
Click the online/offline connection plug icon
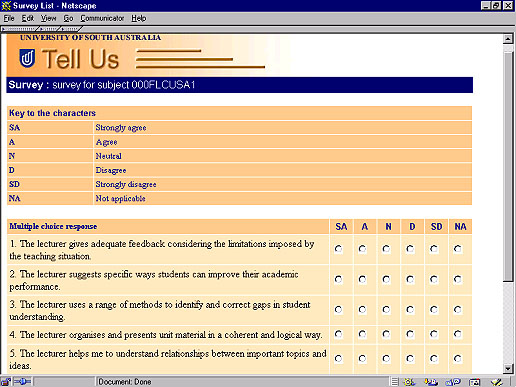[x=22, y=381]
